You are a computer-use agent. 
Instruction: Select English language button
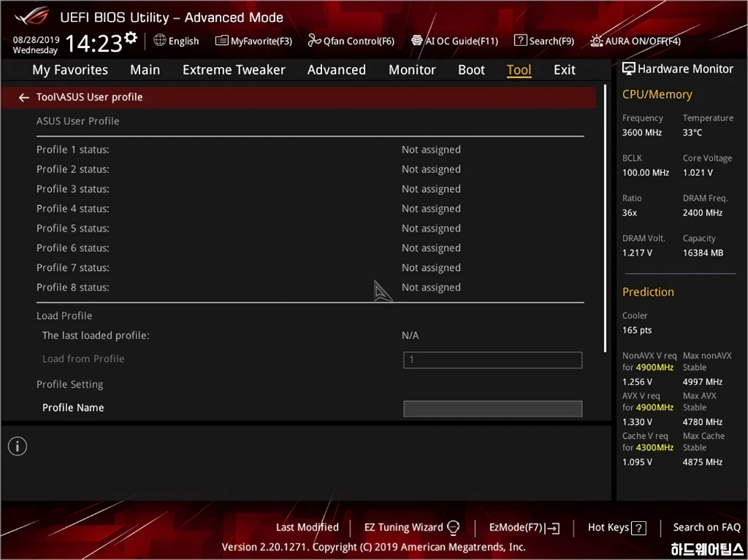pos(183,41)
